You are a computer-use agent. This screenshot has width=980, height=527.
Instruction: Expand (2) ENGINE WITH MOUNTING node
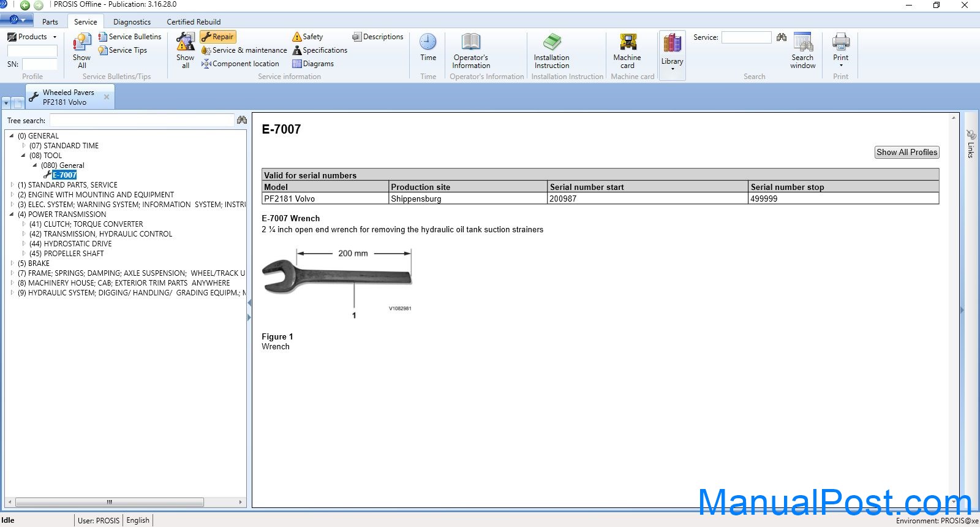[12, 195]
